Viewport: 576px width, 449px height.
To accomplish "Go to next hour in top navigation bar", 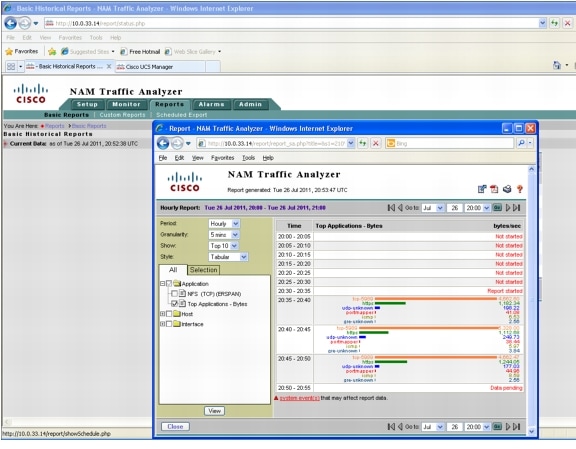I will 508,208.
